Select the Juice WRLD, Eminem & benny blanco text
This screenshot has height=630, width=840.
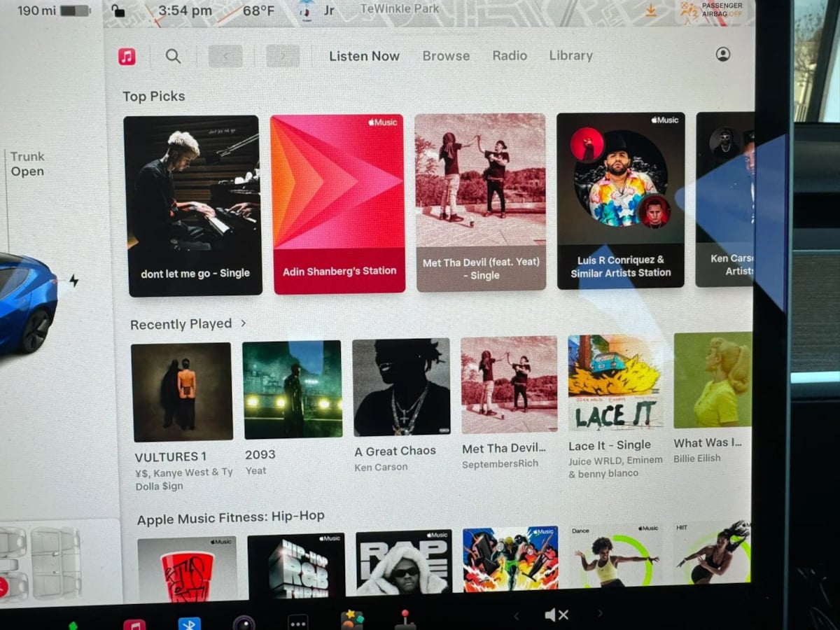tap(615, 467)
